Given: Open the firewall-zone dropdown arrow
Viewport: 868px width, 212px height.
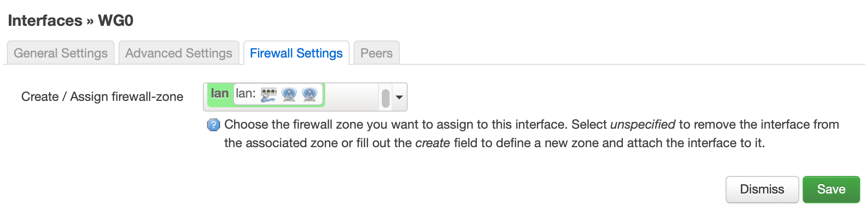Looking at the screenshot, I should coord(399,97).
